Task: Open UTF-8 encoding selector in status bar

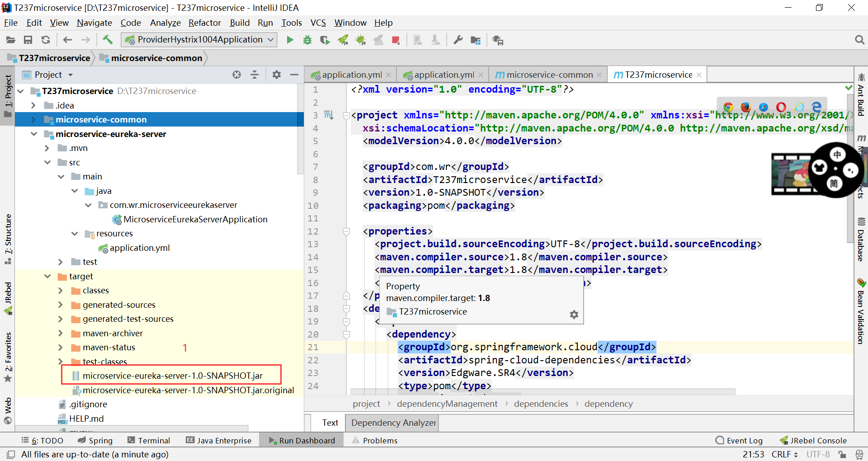Action: 818,454
